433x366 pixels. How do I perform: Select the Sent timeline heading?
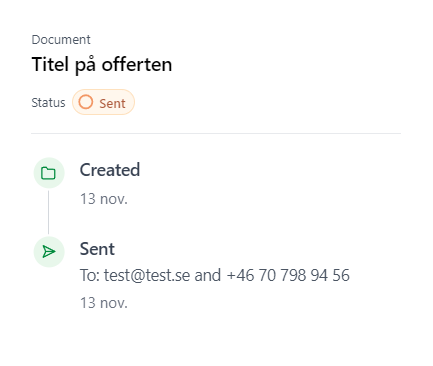[x=97, y=249]
